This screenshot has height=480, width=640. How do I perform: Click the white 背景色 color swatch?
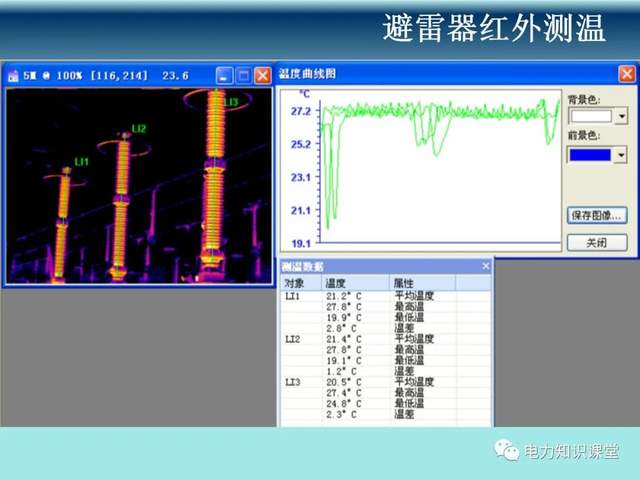tap(591, 116)
